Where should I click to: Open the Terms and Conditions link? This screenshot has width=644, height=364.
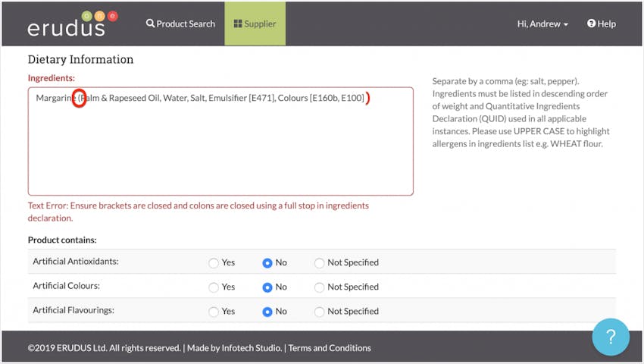click(x=330, y=348)
